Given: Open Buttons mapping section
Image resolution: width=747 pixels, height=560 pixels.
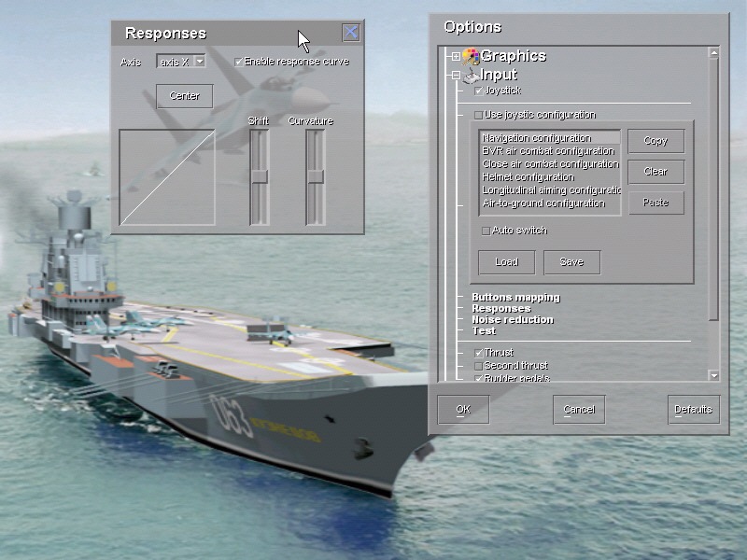Looking at the screenshot, I should pyautogui.click(x=515, y=298).
